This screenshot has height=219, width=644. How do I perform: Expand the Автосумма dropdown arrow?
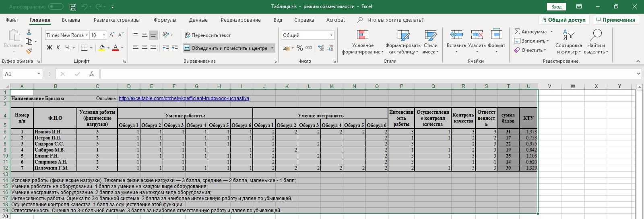click(x=552, y=32)
